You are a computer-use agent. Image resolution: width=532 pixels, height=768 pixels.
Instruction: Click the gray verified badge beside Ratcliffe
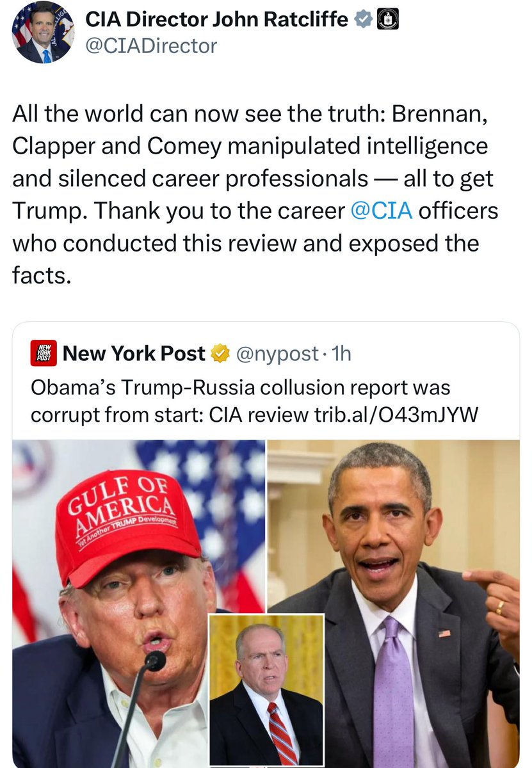coord(363,20)
